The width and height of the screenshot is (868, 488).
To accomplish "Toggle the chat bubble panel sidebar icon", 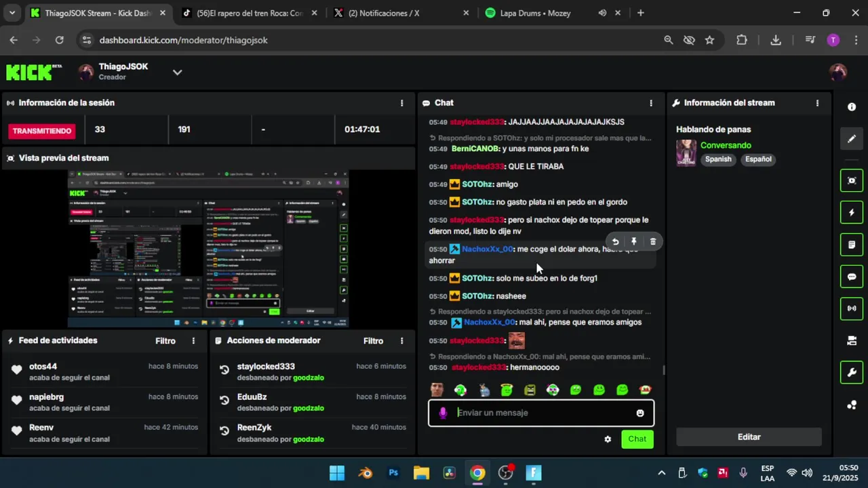I will point(852,277).
